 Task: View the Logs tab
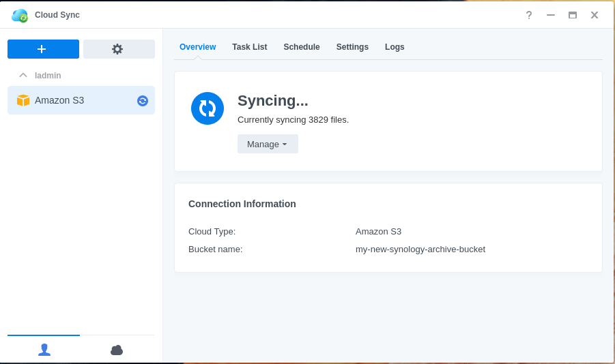point(395,47)
